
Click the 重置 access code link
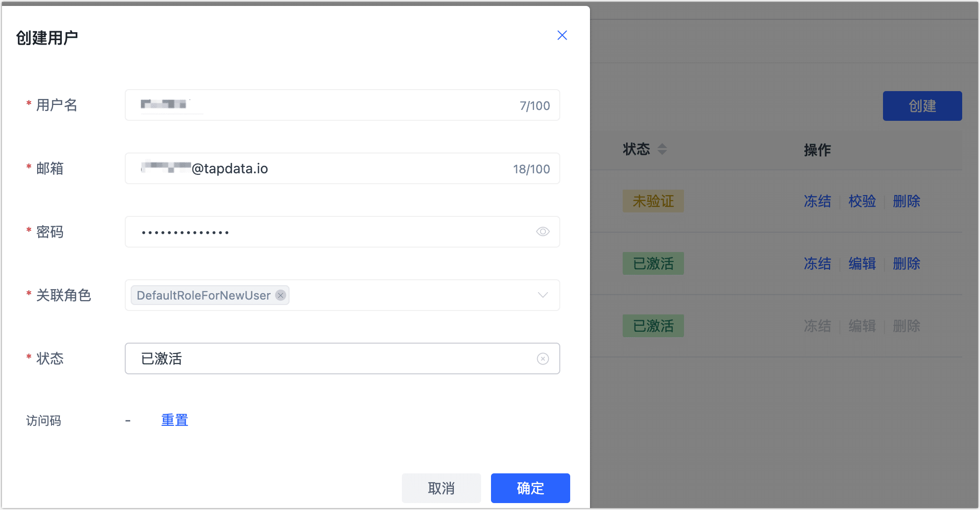[175, 420]
